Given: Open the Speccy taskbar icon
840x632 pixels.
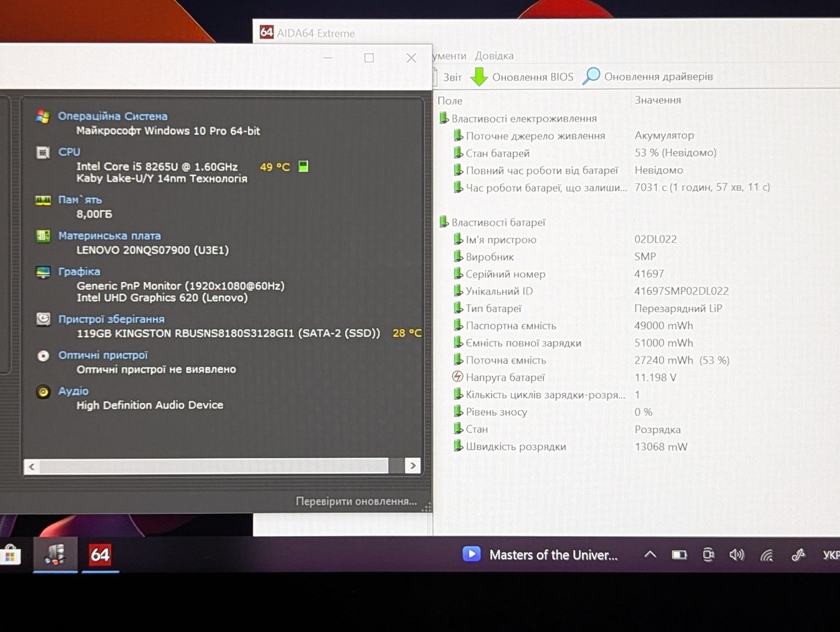Looking at the screenshot, I should [55, 555].
